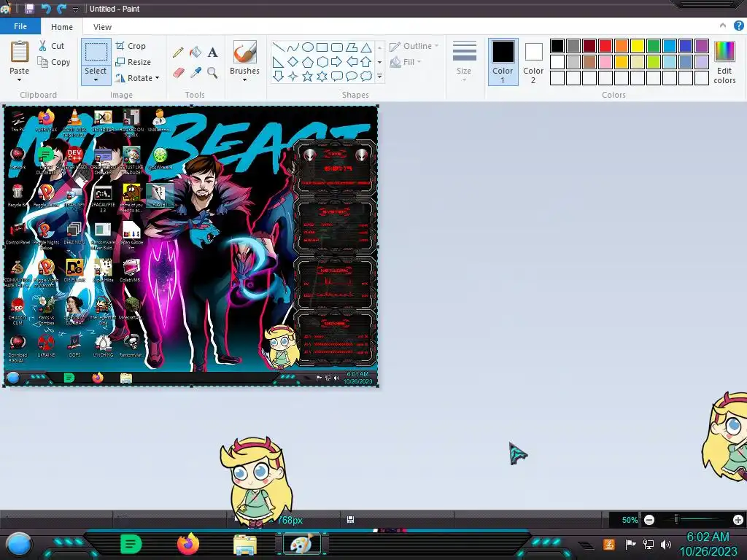Screen dimensions: 747x560
Task: Switch to the Home tab
Action: click(62, 27)
